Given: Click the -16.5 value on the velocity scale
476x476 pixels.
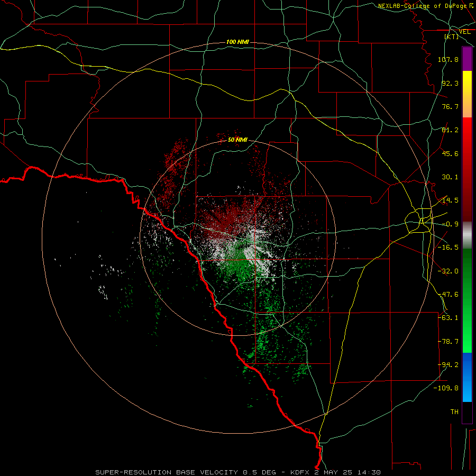Looking at the screenshot, I should [448, 248].
